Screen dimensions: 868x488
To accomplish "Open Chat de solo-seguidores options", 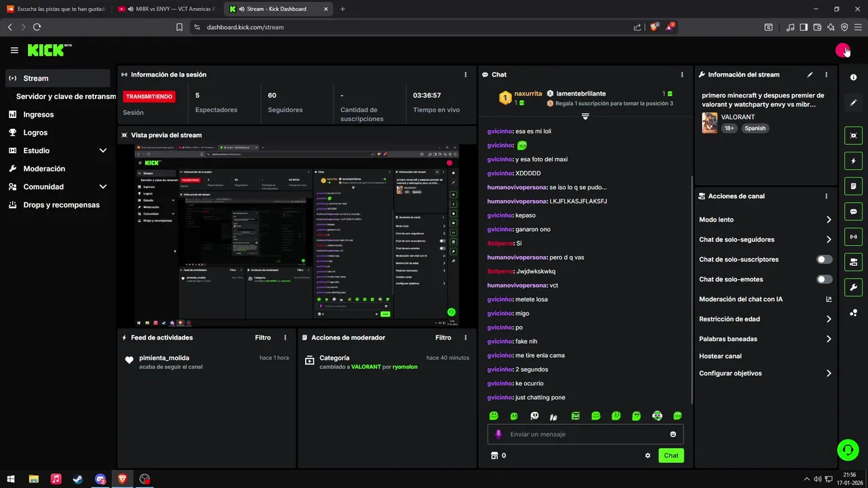I will (765, 239).
